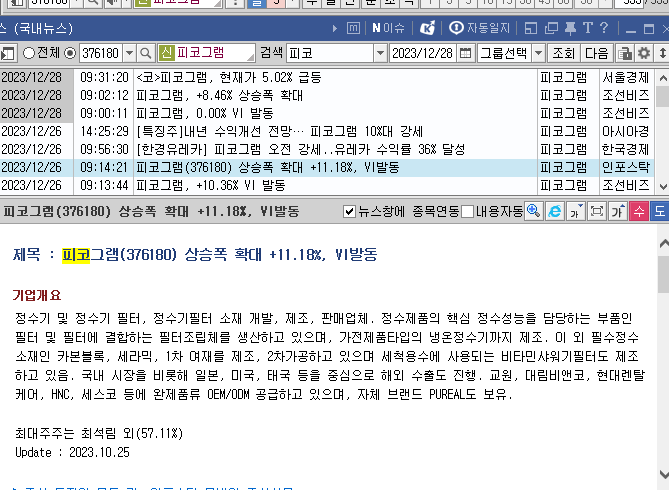Click the duplicate window icon in title bar
This screenshot has height=490, width=669.
point(551,28)
